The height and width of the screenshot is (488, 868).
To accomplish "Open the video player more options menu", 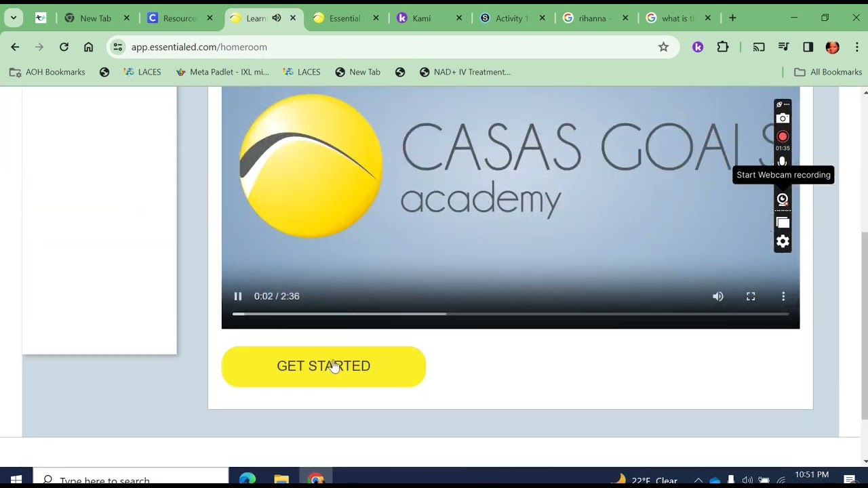I will [x=783, y=296].
